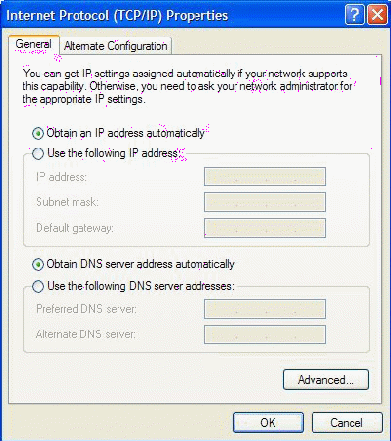Click the Cancel button

(347, 423)
